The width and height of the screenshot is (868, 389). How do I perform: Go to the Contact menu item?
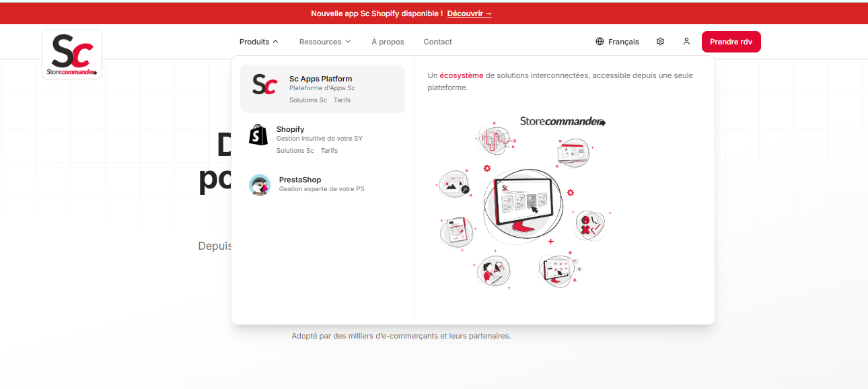(x=437, y=42)
